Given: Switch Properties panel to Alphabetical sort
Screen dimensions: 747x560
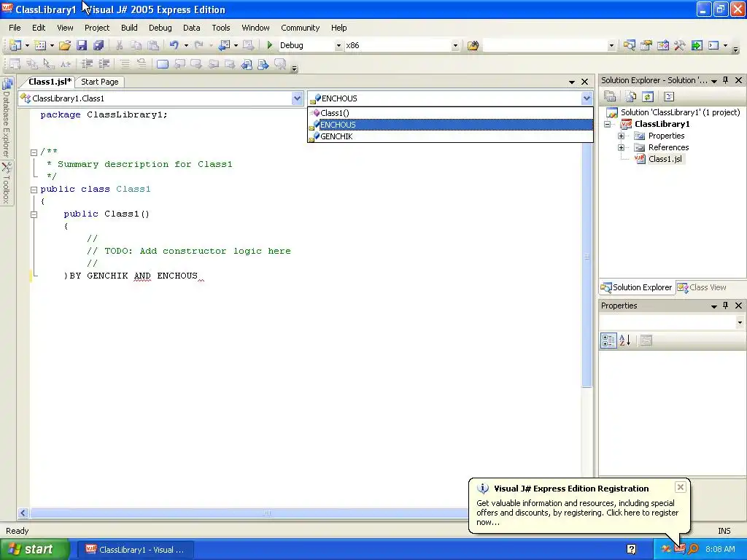Looking at the screenshot, I should (625, 341).
